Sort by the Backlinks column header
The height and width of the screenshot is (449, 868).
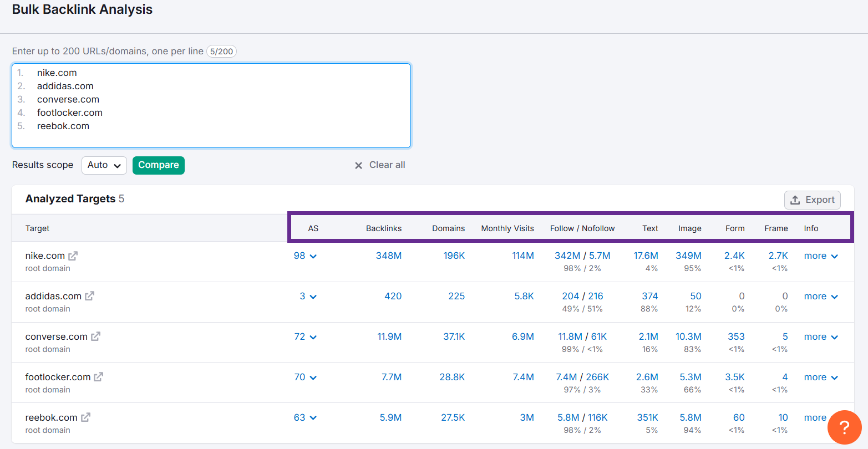(384, 228)
